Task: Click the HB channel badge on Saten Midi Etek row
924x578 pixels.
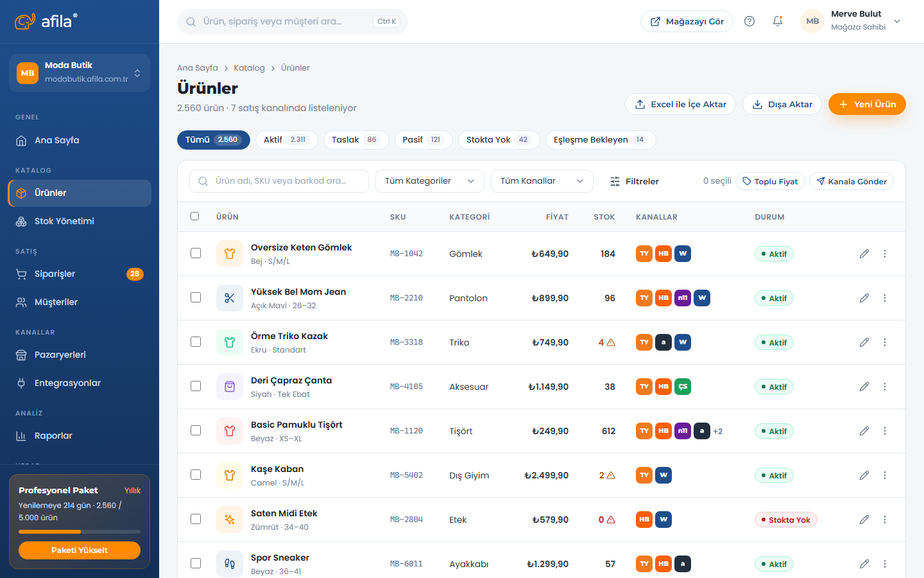Action: 644,520
